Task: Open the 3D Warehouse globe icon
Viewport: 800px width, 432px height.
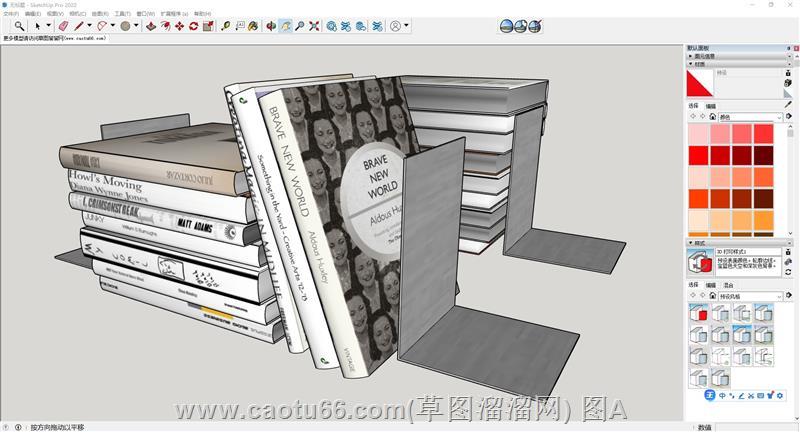Action: 332,26
